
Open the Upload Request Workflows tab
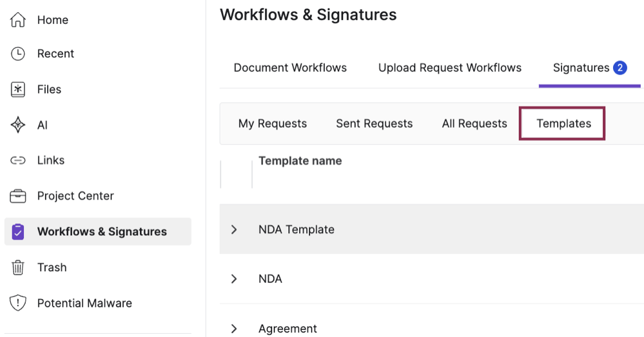(x=449, y=68)
